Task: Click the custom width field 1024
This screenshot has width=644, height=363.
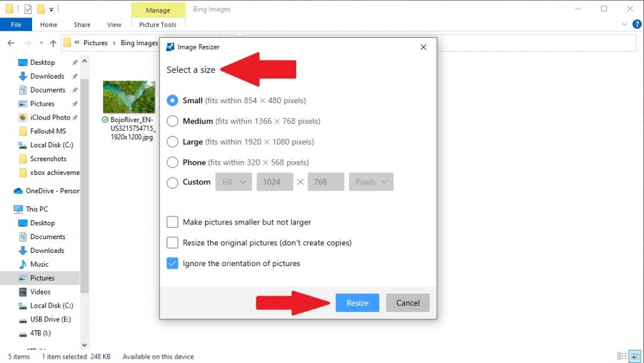Action: (275, 182)
